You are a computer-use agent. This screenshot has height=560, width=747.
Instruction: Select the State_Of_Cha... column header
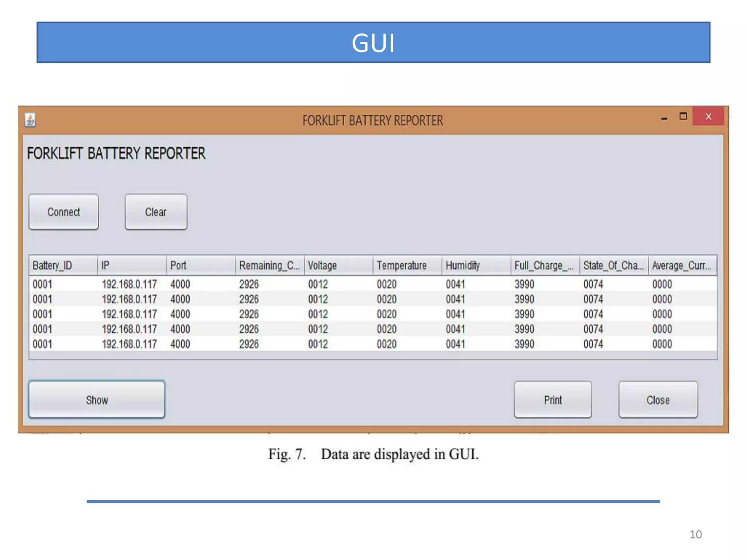tap(614, 265)
